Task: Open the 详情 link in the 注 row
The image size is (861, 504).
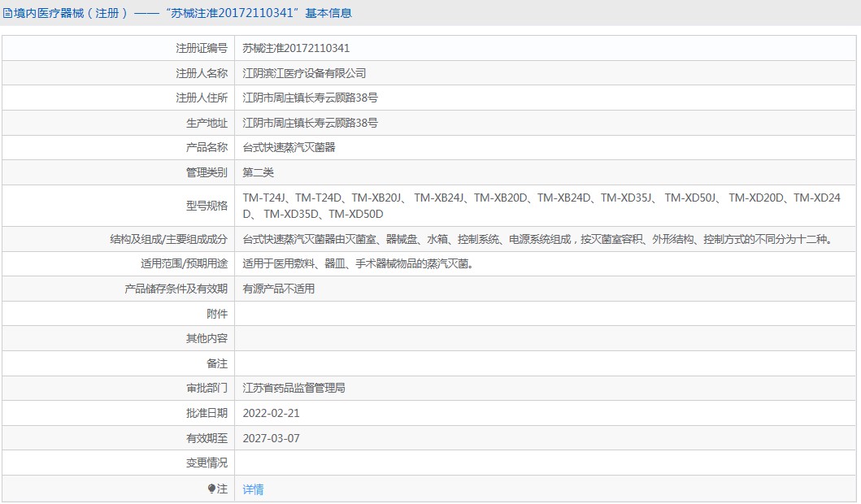Action: 253,489
